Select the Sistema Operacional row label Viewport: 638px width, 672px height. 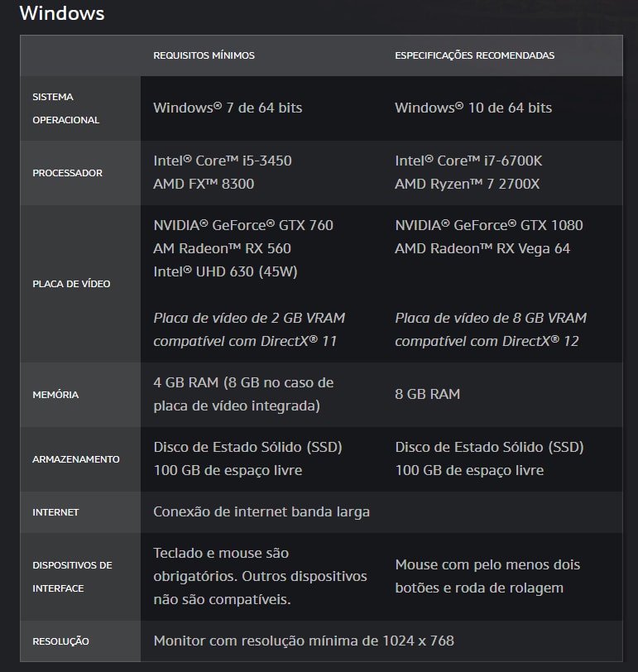65,108
